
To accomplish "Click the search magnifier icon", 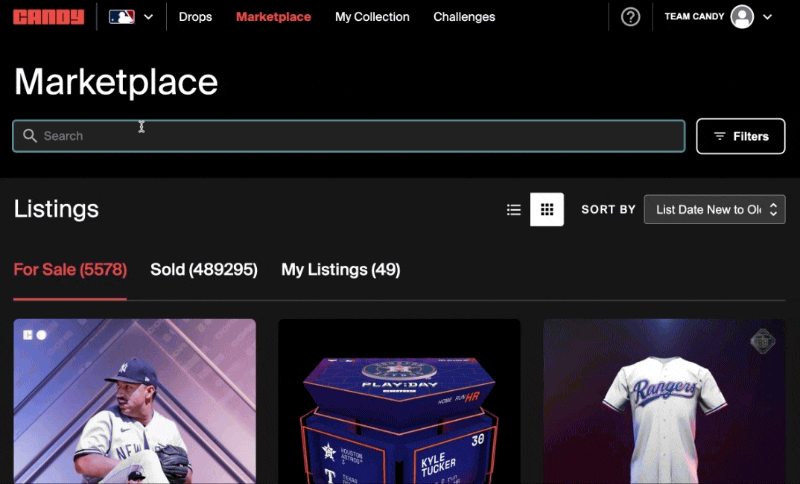I will point(30,136).
